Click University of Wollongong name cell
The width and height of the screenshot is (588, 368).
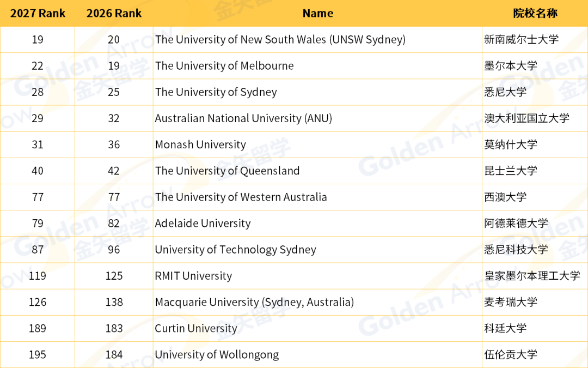coord(317,355)
